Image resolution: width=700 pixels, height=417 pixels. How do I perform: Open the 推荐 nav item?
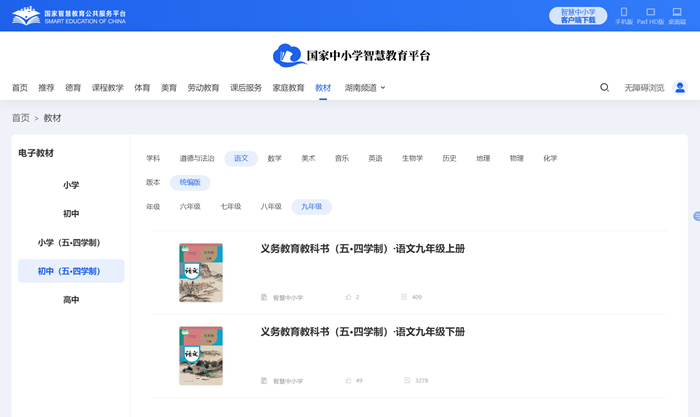[46, 88]
